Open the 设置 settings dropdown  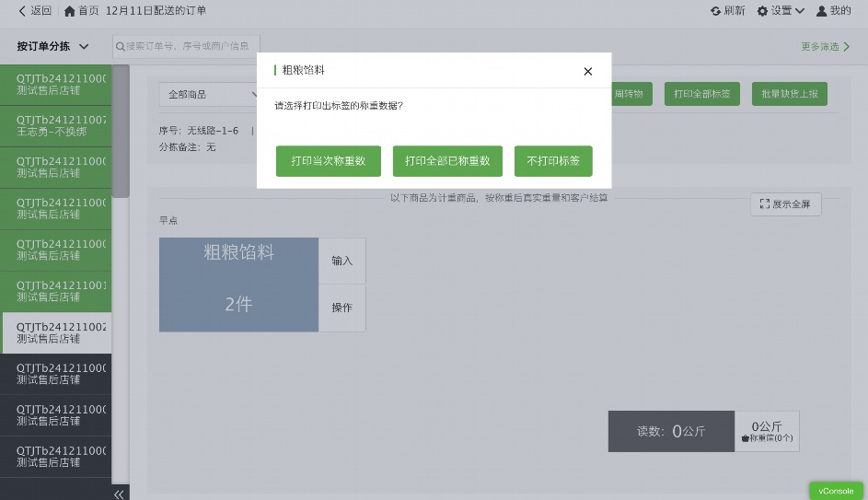tap(781, 11)
